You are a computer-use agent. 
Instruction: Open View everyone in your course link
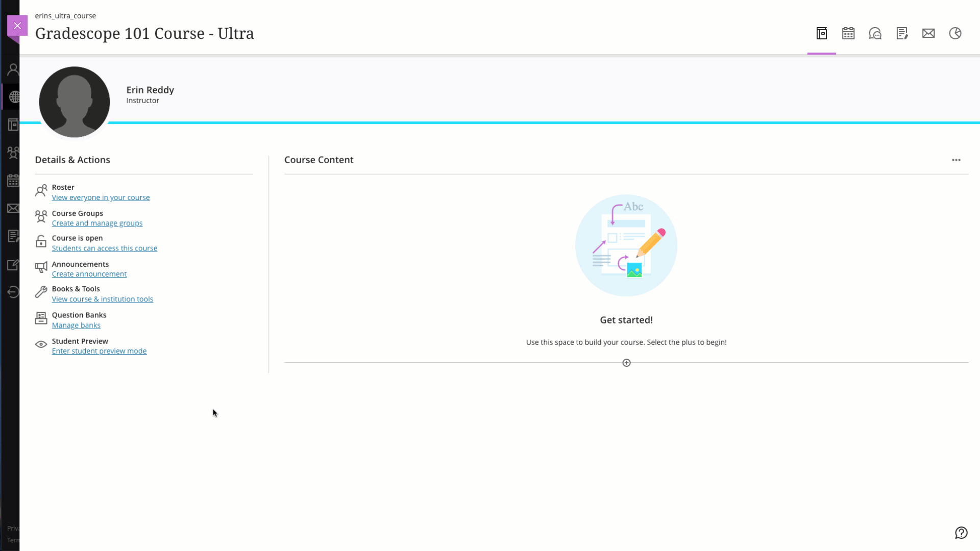click(x=101, y=197)
